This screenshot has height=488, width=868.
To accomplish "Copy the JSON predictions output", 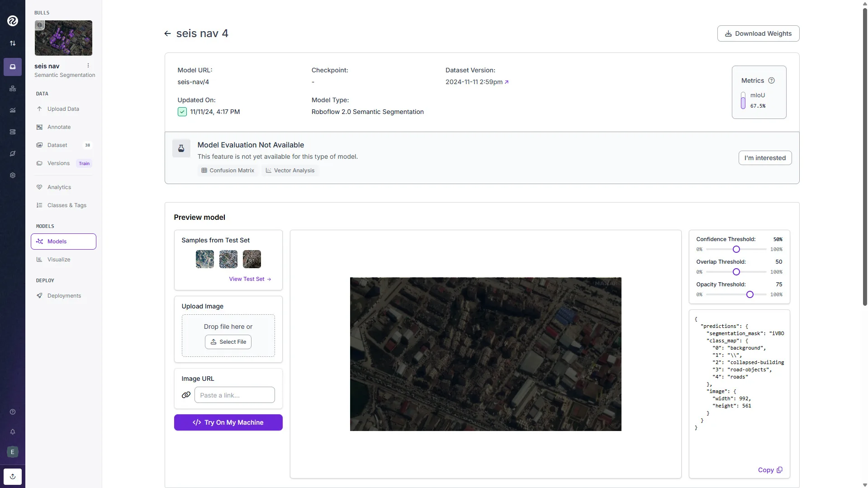I will [x=770, y=470].
